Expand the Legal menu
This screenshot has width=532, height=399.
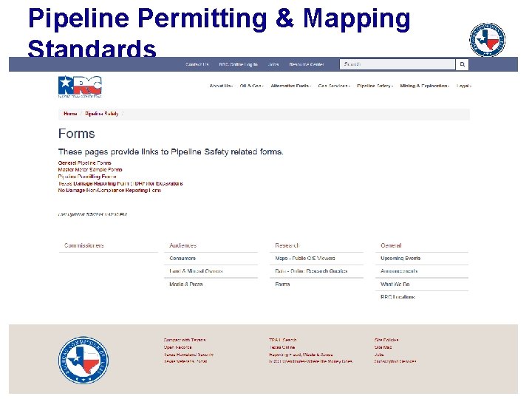(464, 86)
